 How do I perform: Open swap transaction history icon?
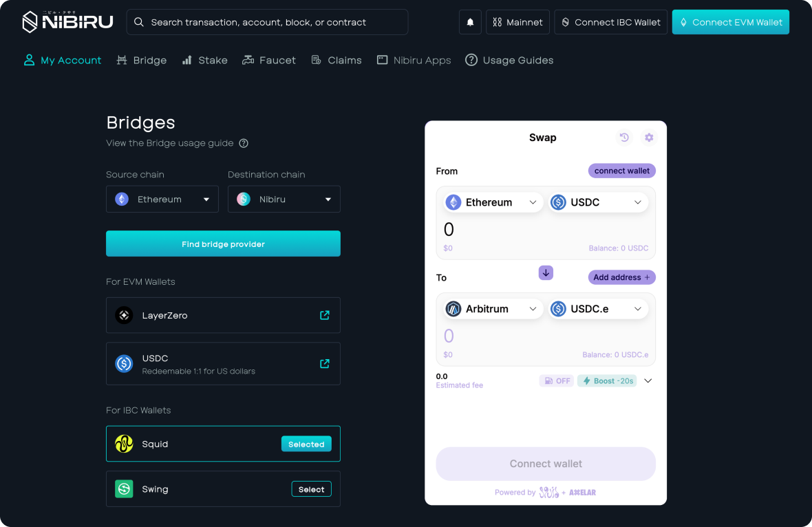click(625, 137)
